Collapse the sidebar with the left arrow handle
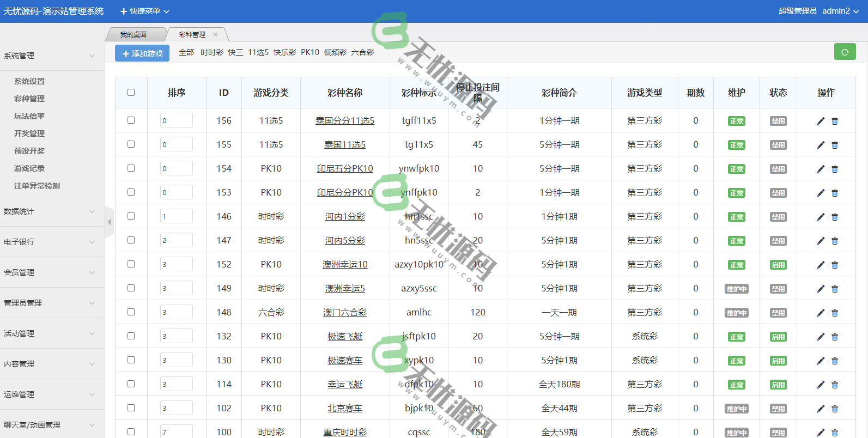The height and width of the screenshot is (438, 868). tap(109, 222)
